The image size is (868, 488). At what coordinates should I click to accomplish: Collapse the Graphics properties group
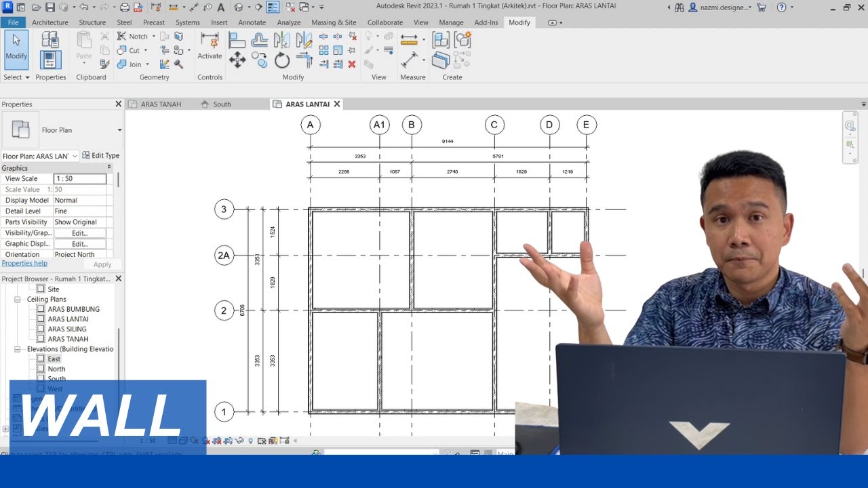(109, 167)
